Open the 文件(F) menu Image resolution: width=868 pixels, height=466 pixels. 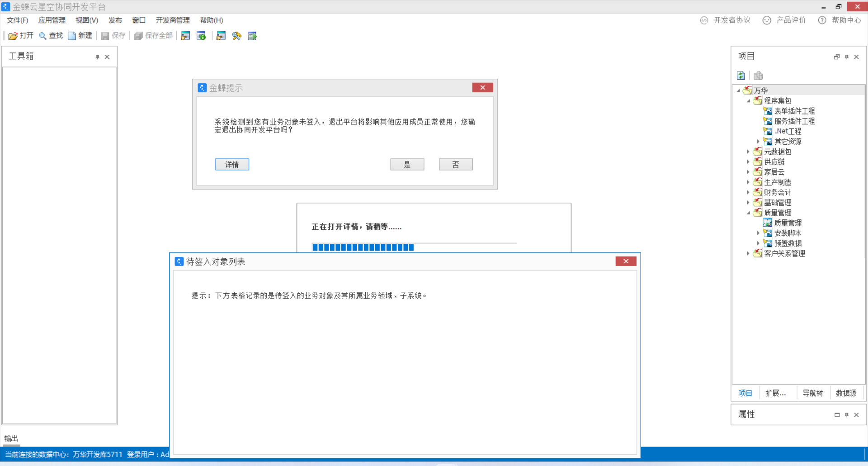(17, 20)
